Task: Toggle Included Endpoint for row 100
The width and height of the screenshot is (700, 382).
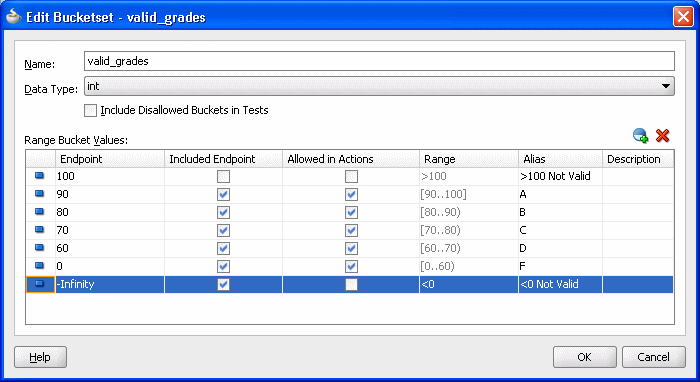Action: pos(223,177)
